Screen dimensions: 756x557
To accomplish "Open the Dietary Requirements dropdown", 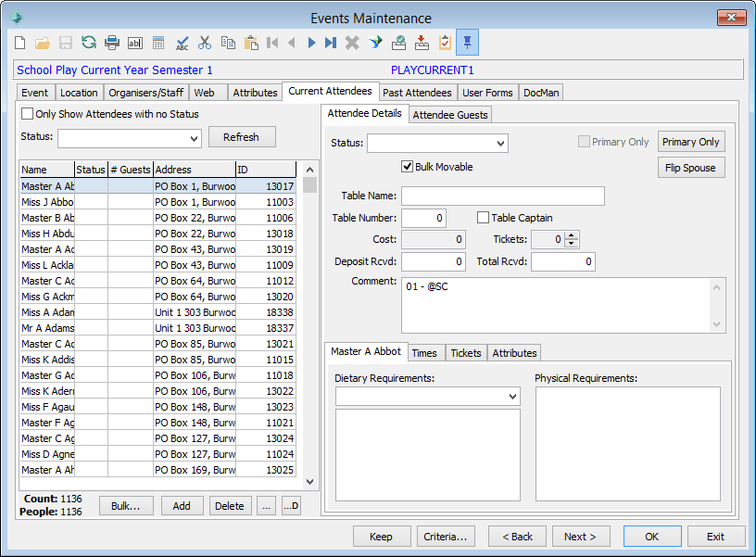I will pyautogui.click(x=512, y=397).
